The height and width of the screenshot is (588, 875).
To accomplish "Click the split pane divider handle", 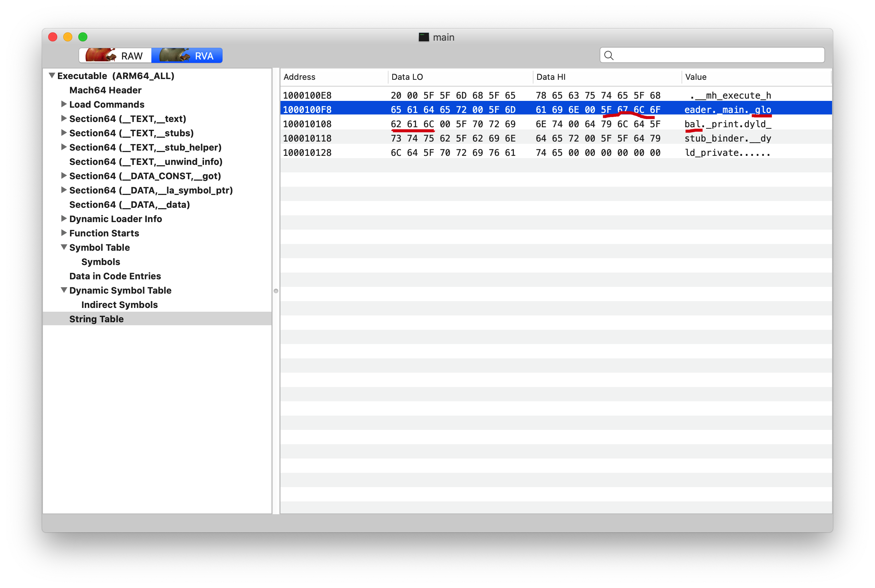I will pos(276,291).
